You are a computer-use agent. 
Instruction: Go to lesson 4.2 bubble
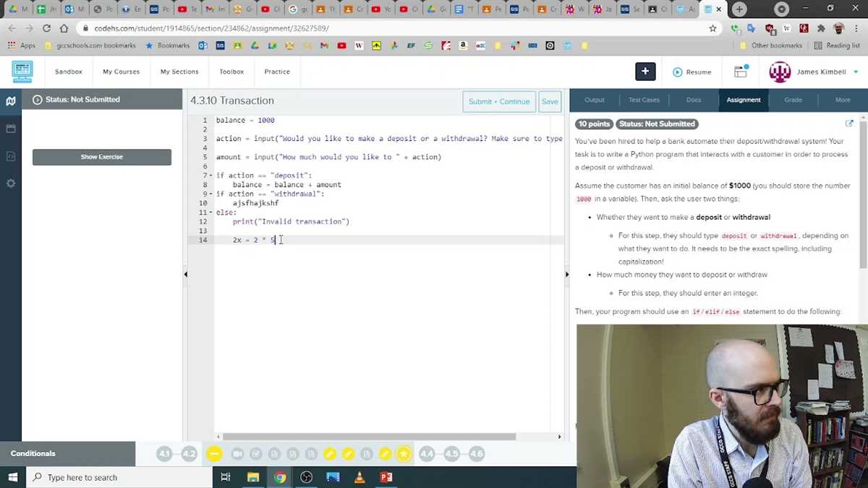point(189,454)
